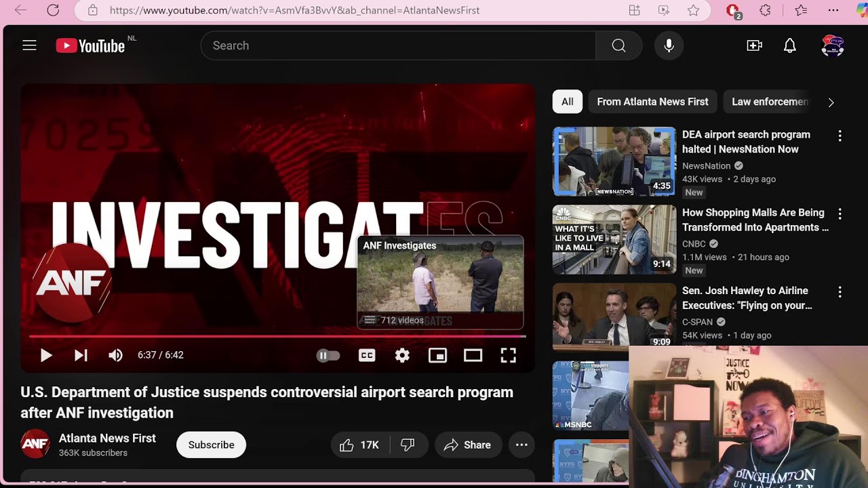Click the browser address bar URL
The height and width of the screenshot is (488, 868).
[x=294, y=10]
